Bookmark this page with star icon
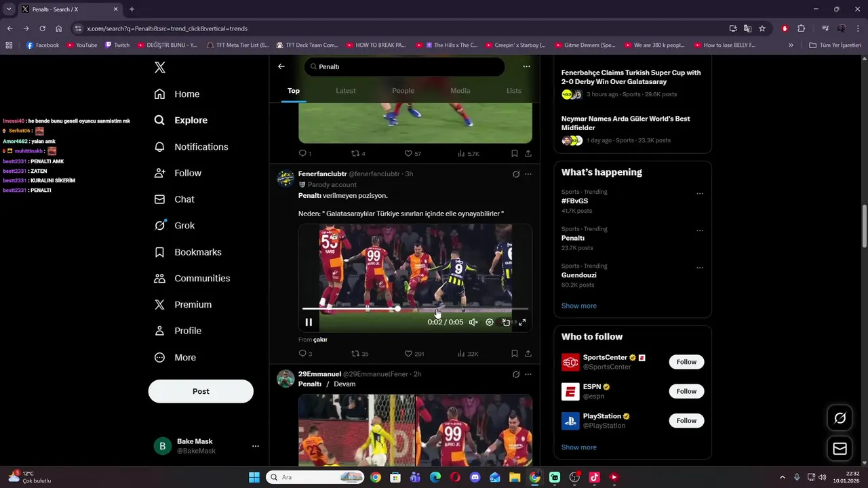The image size is (868, 488). coord(762,28)
